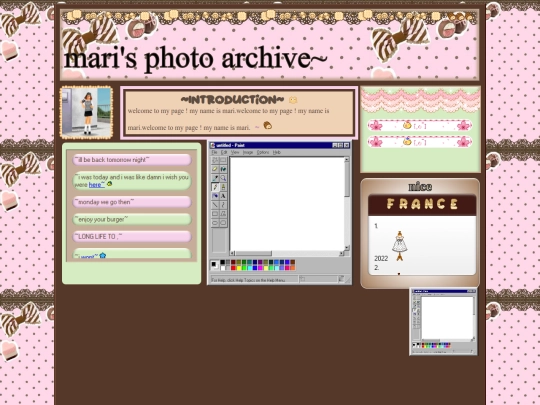Activate the Magnifier tool in Paint

click(223, 178)
